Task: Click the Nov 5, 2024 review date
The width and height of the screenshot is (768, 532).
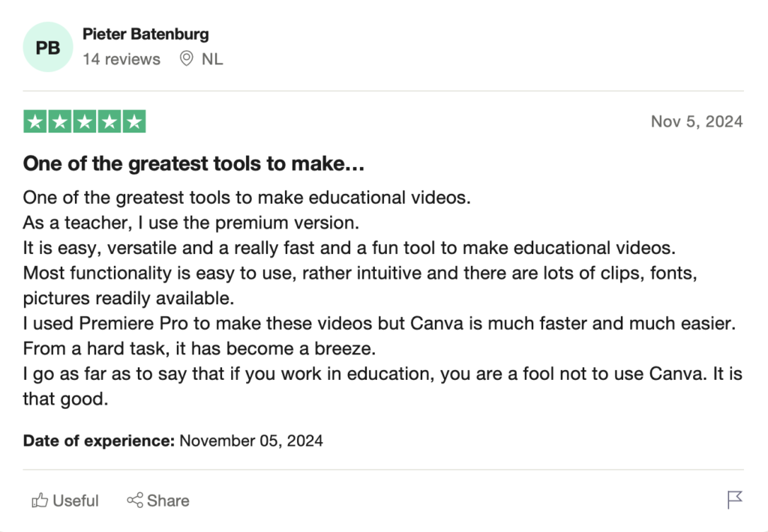Action: (x=697, y=121)
